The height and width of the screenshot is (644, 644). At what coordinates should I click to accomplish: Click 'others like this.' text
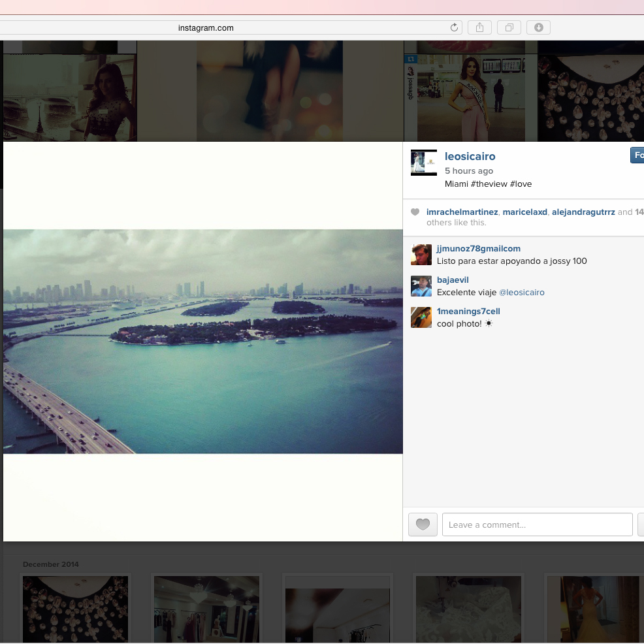tap(457, 223)
